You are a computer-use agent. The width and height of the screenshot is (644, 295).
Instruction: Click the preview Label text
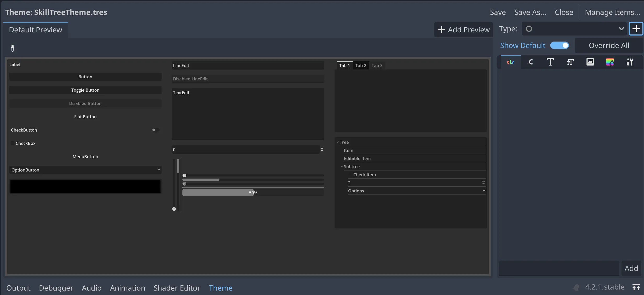point(15,64)
